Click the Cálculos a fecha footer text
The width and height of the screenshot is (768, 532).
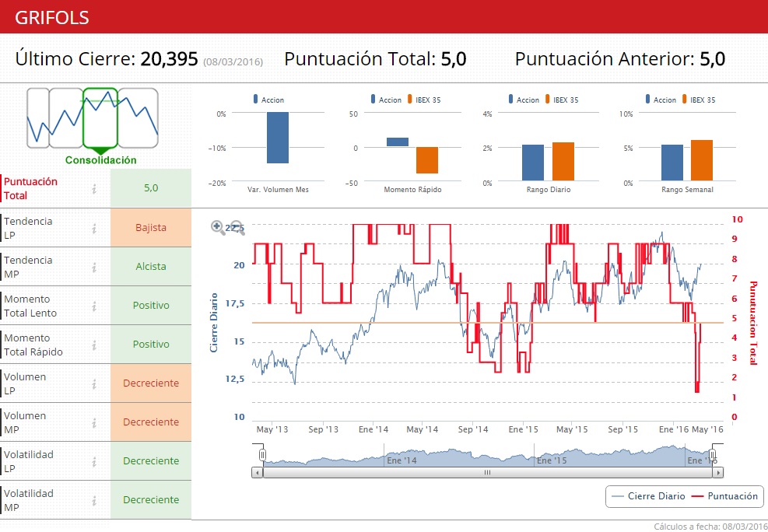[x=710, y=527]
